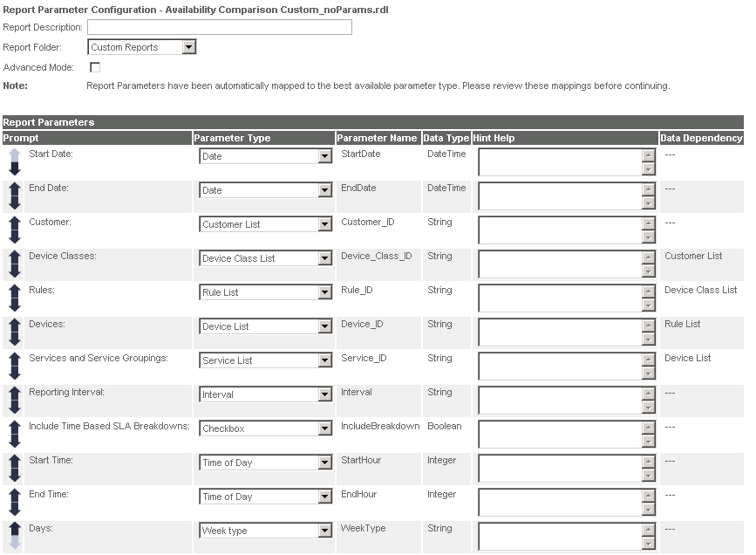Click scroll down arrow in End Date hint box

pos(649,203)
